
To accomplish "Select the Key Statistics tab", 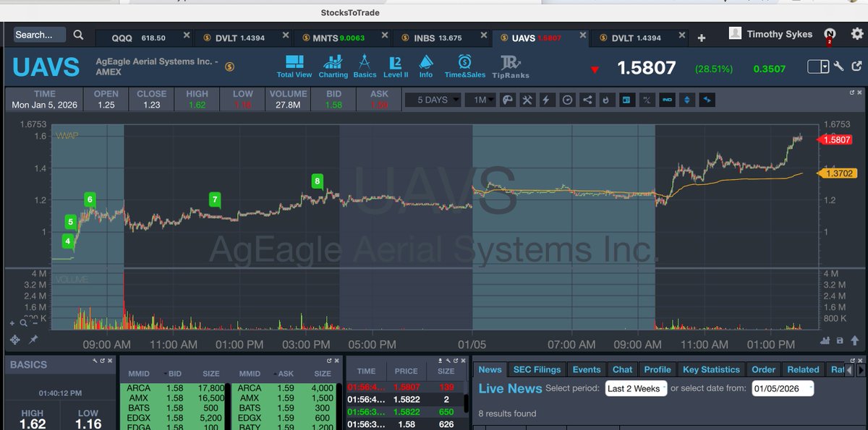I will point(711,369).
